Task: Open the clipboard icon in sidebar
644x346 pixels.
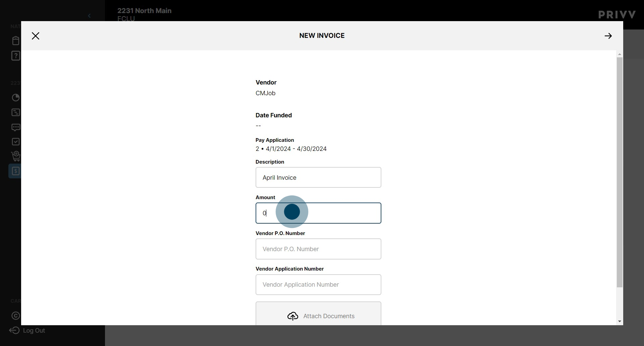Action: pyautogui.click(x=16, y=41)
